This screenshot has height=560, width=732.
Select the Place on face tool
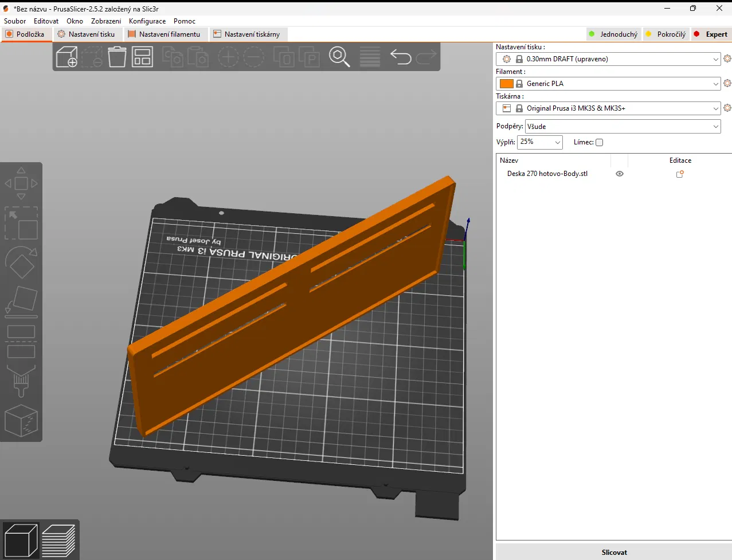click(x=21, y=301)
